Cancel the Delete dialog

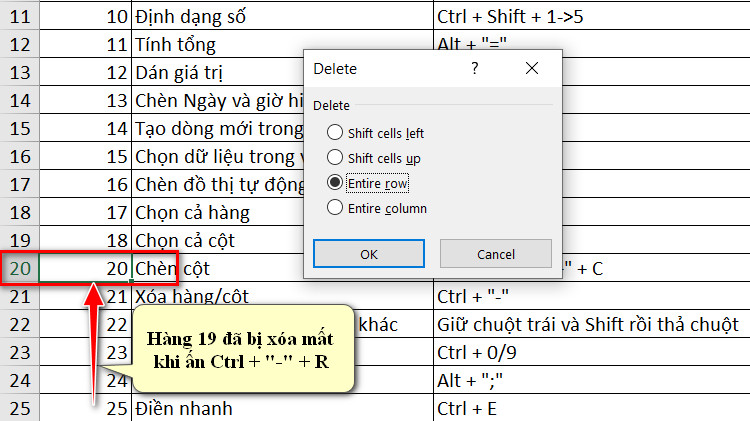pyautogui.click(x=496, y=254)
